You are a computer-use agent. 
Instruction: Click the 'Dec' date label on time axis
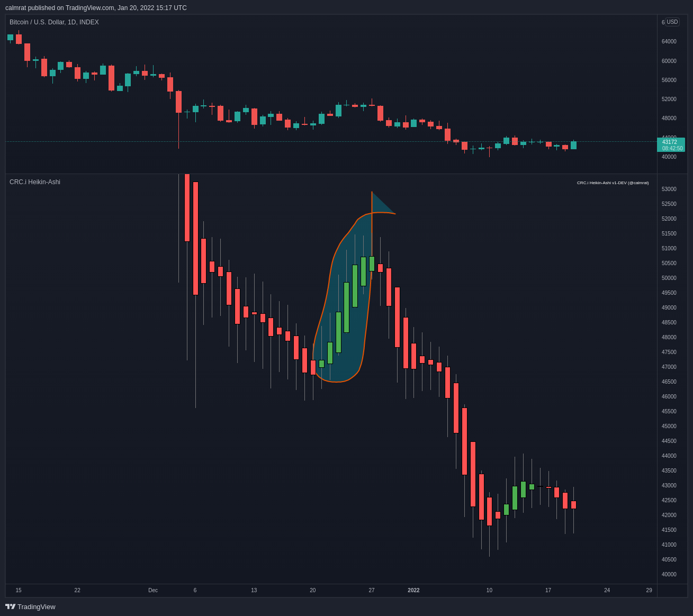tap(153, 591)
